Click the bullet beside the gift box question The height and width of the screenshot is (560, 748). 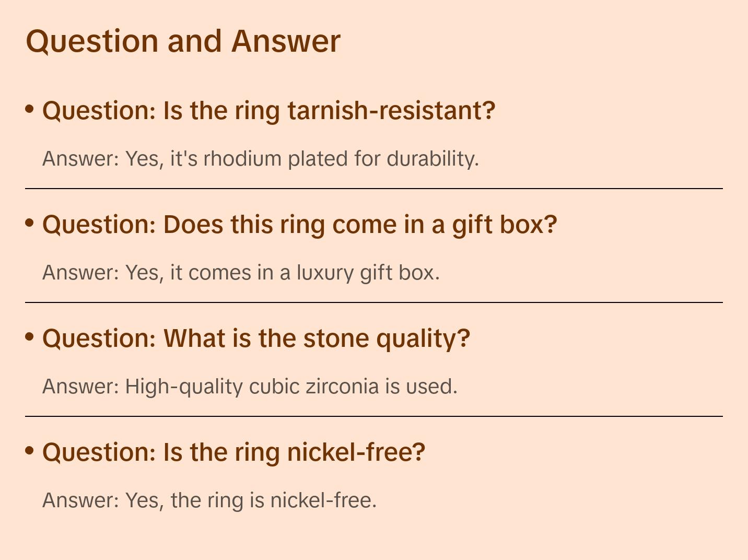(x=30, y=223)
